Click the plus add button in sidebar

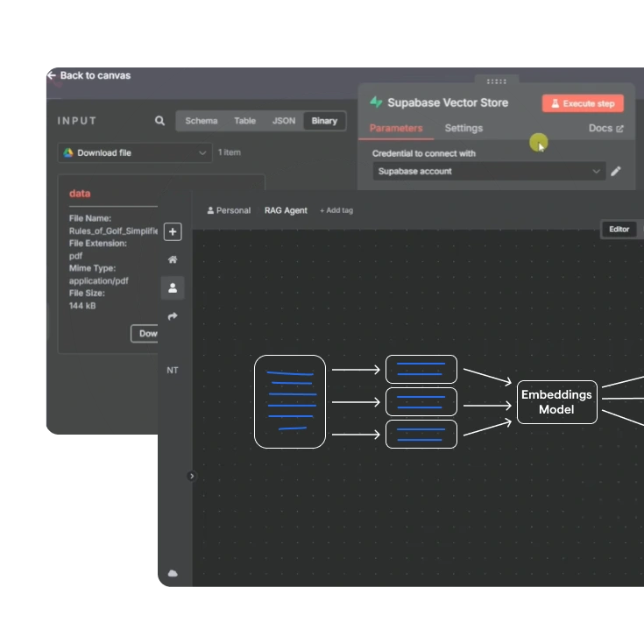tap(173, 231)
